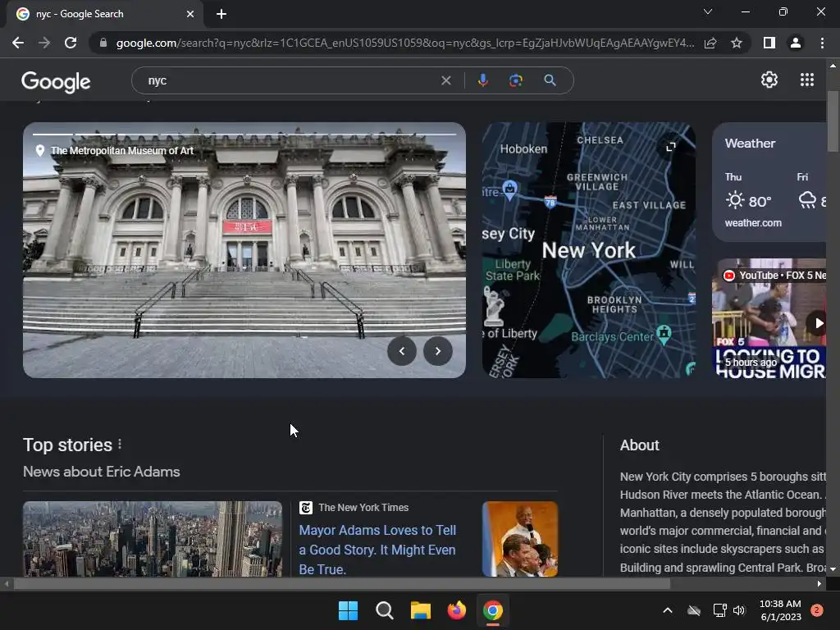Go back to the previous page
The width and height of the screenshot is (840, 630).
(18, 43)
